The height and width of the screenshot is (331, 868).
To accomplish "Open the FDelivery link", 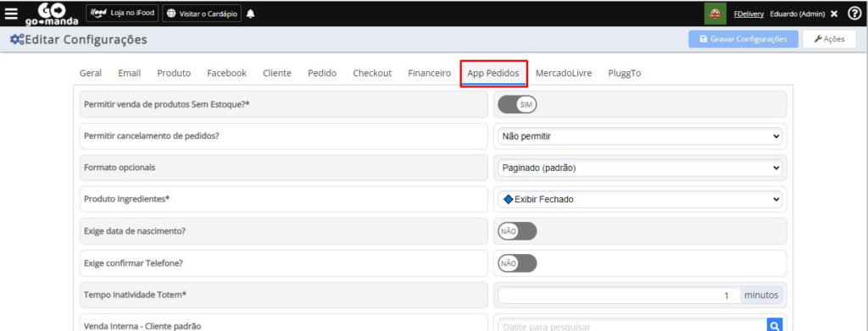I will tap(749, 14).
